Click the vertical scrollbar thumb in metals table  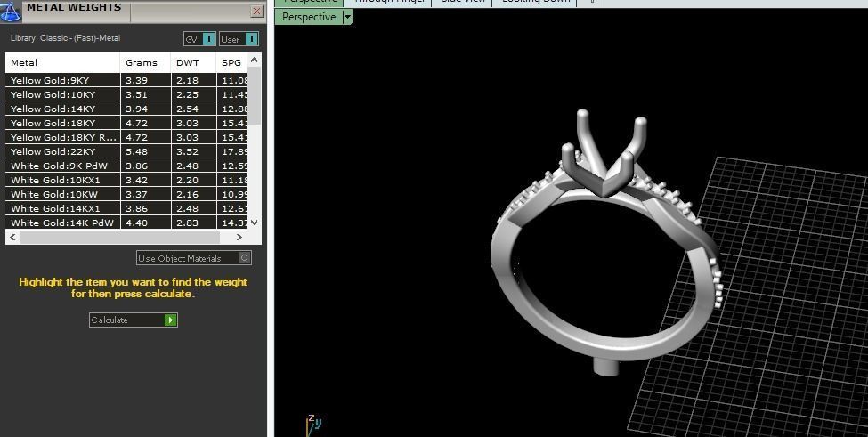(x=254, y=96)
